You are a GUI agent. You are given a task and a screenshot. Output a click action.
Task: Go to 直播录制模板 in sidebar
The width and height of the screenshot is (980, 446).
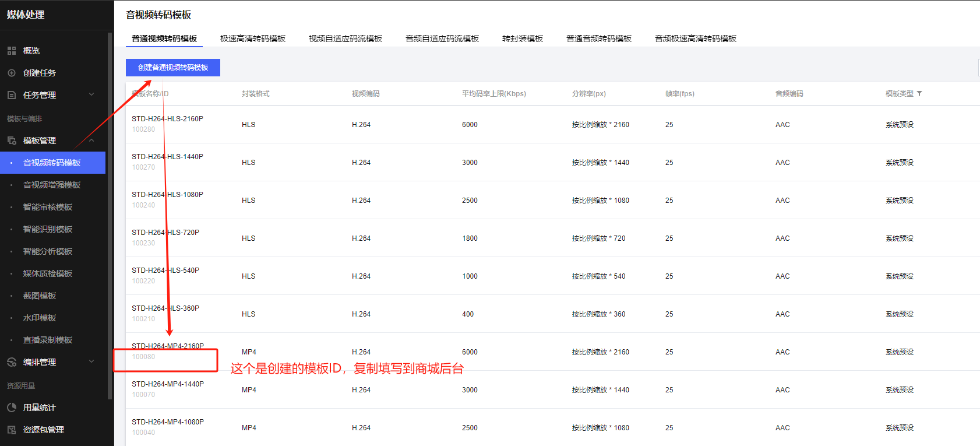click(x=48, y=340)
